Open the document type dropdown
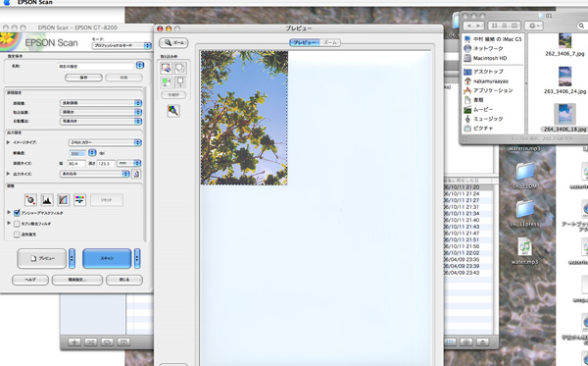The image size is (588, 366). pyautogui.click(x=101, y=103)
